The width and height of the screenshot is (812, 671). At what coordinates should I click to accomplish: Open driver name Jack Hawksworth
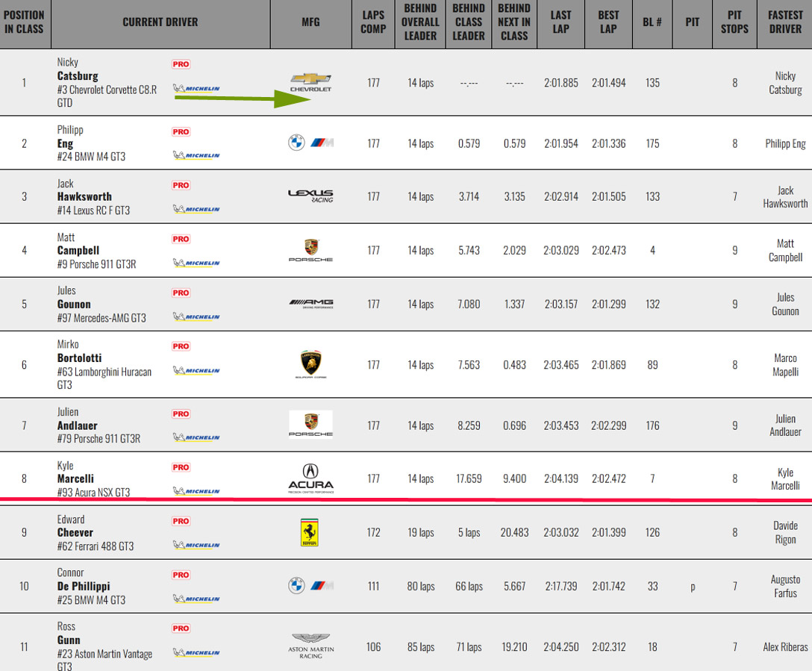84,190
